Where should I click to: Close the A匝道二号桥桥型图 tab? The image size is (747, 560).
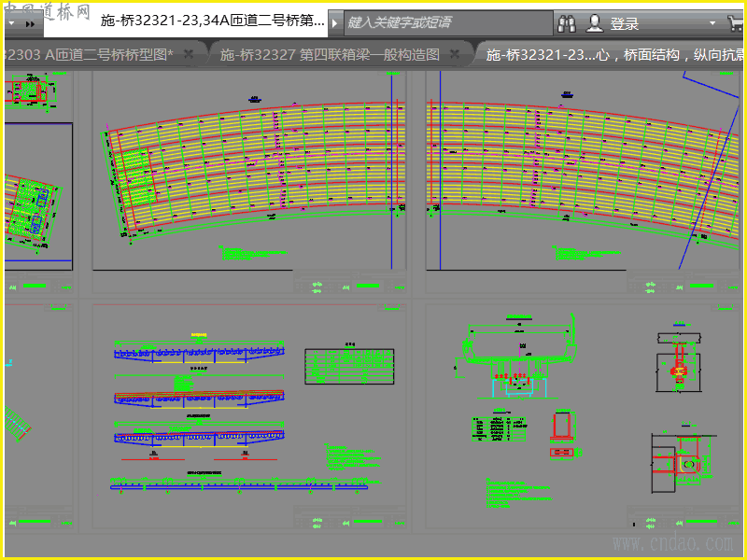[x=189, y=54]
